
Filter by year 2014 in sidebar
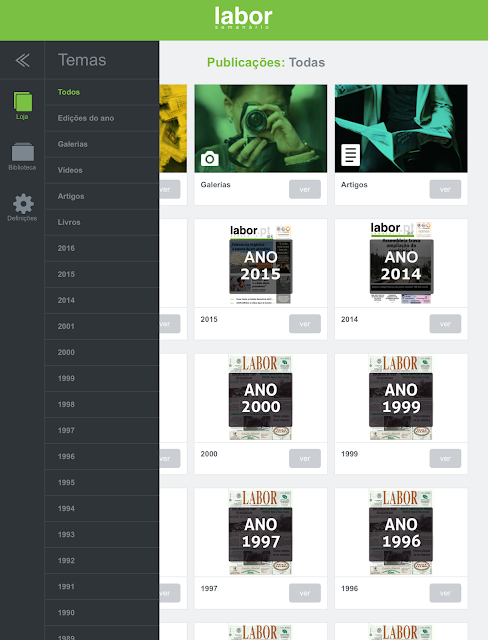coord(102,300)
